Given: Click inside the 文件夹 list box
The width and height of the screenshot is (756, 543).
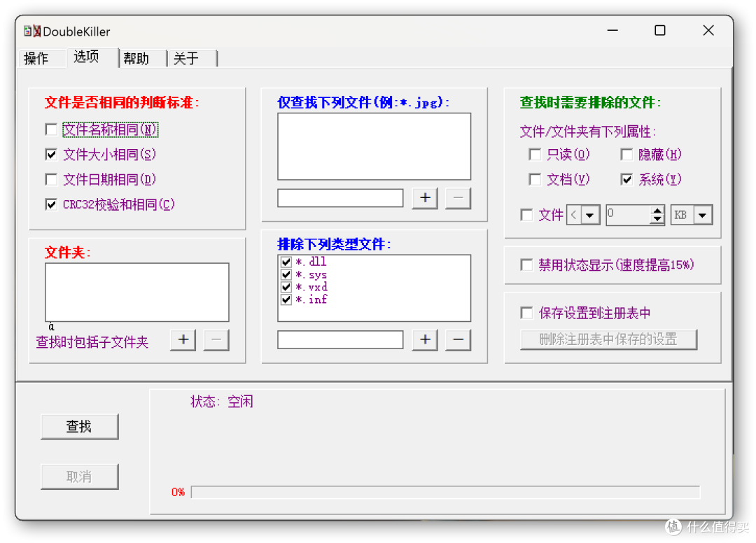Looking at the screenshot, I should coord(137,292).
